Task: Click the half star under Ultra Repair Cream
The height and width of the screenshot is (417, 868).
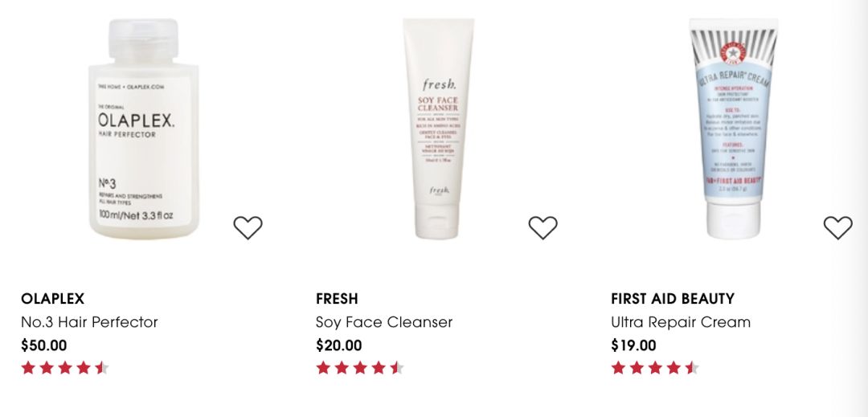Action: pyautogui.click(x=692, y=368)
